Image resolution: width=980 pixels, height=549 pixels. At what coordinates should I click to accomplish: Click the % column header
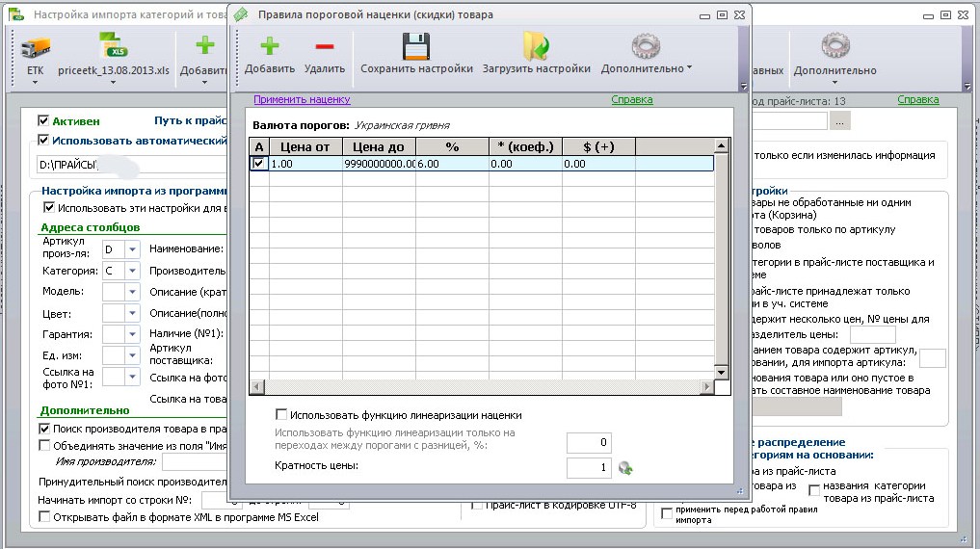(453, 146)
